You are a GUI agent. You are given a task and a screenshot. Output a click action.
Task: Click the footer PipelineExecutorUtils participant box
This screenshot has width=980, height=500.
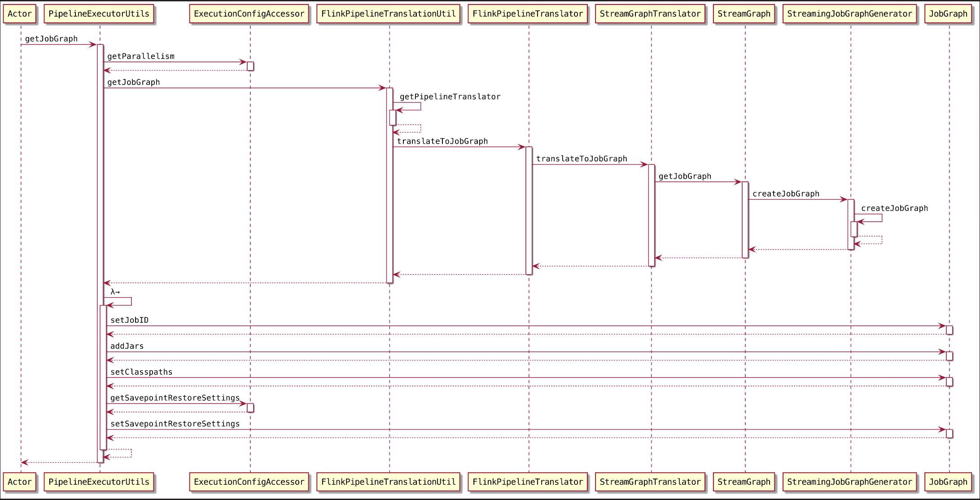click(99, 482)
